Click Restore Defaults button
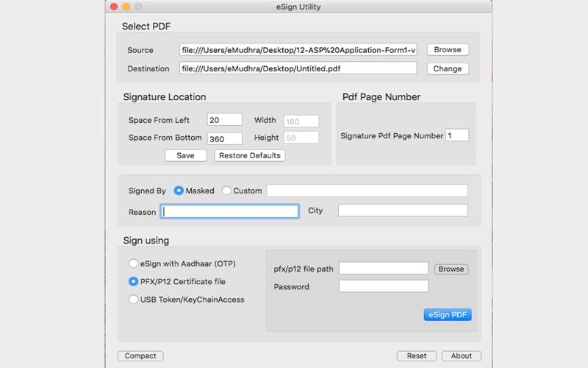Screen dimensions: 588x368 (x=250, y=155)
